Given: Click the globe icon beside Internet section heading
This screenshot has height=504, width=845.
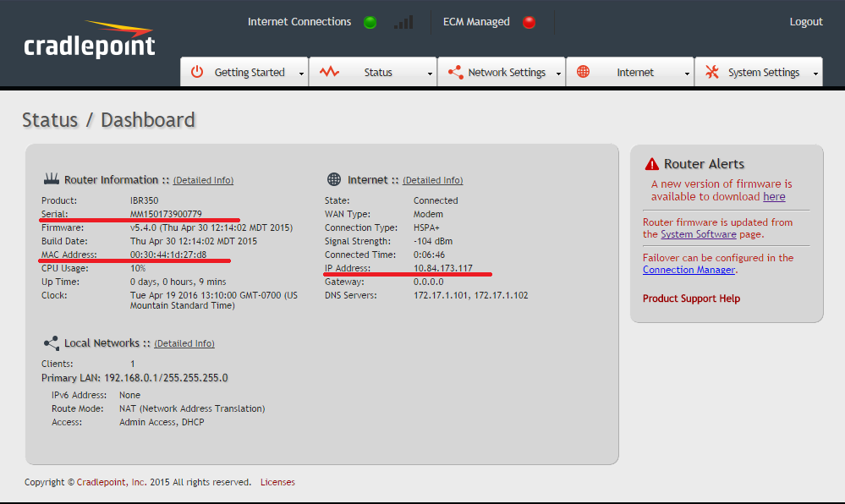Looking at the screenshot, I should (334, 179).
